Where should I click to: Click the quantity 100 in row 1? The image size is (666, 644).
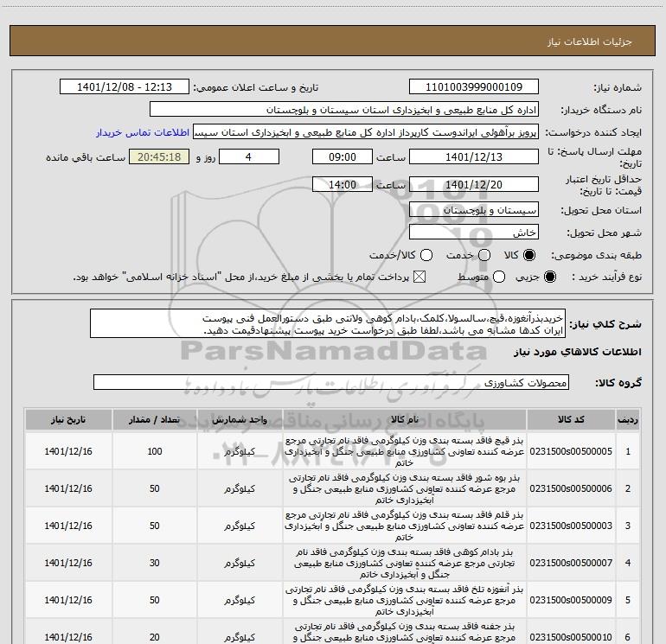tap(155, 451)
